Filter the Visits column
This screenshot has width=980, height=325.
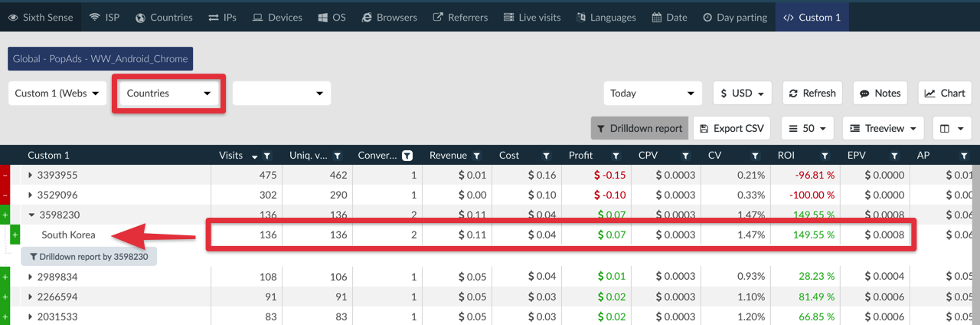266,156
